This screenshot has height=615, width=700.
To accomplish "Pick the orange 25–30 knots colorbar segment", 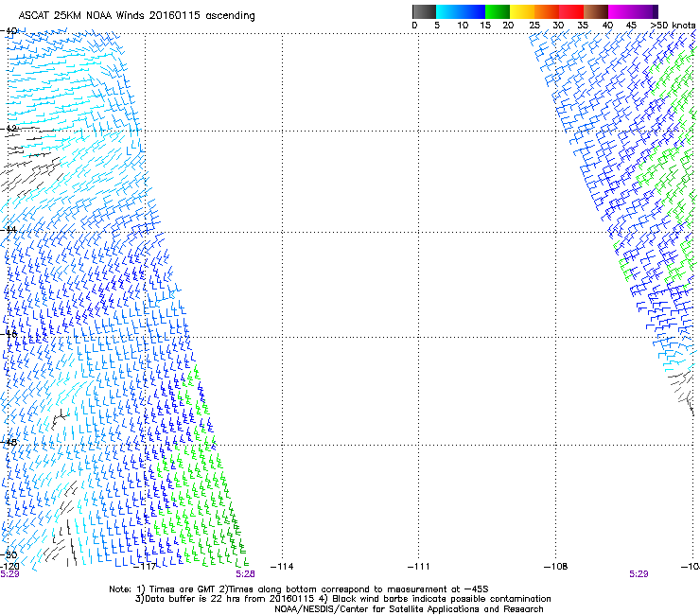I will [x=547, y=11].
